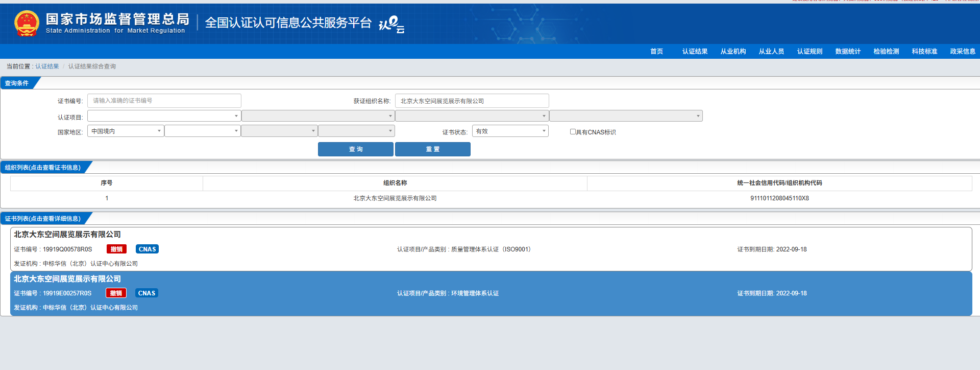Open the fourth-level 认证项目 dropdown
The image size is (980, 370).
pos(626,116)
